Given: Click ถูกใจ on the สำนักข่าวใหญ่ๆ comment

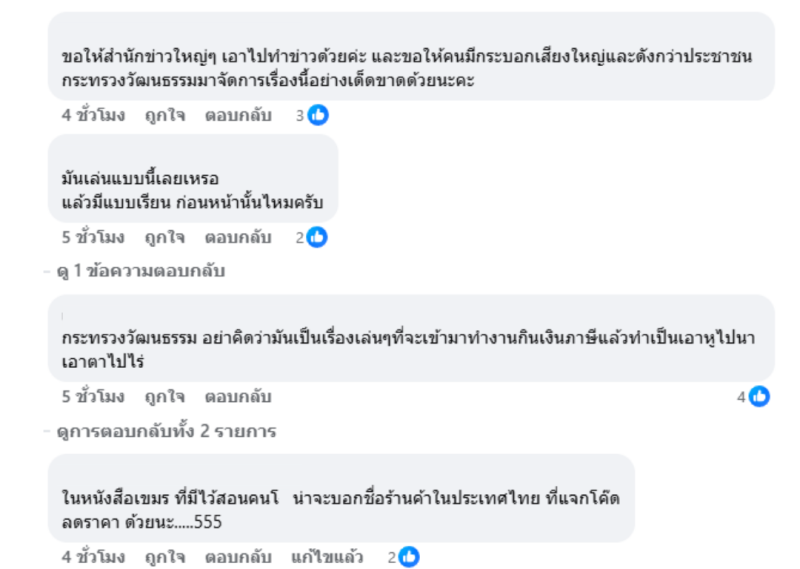Looking at the screenshot, I should click(x=165, y=116).
